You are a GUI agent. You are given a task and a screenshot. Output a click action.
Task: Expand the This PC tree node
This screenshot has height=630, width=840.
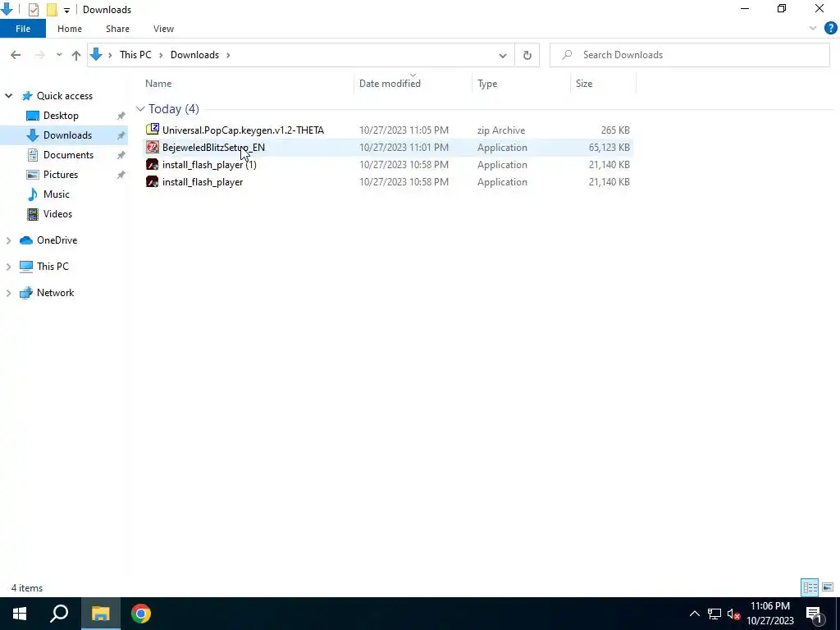click(8, 267)
